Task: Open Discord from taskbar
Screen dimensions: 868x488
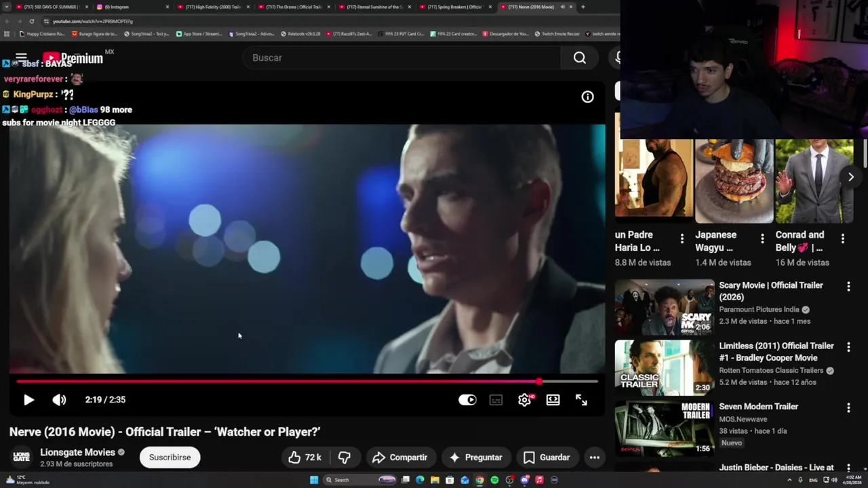Action: (524, 480)
